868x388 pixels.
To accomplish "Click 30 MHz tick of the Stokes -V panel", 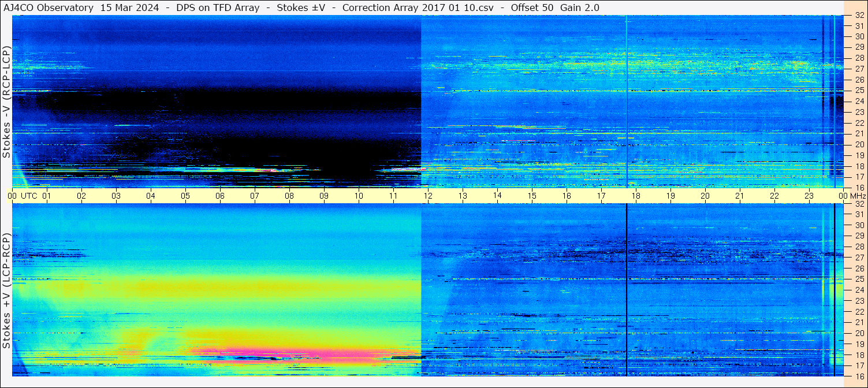I will point(859,36).
